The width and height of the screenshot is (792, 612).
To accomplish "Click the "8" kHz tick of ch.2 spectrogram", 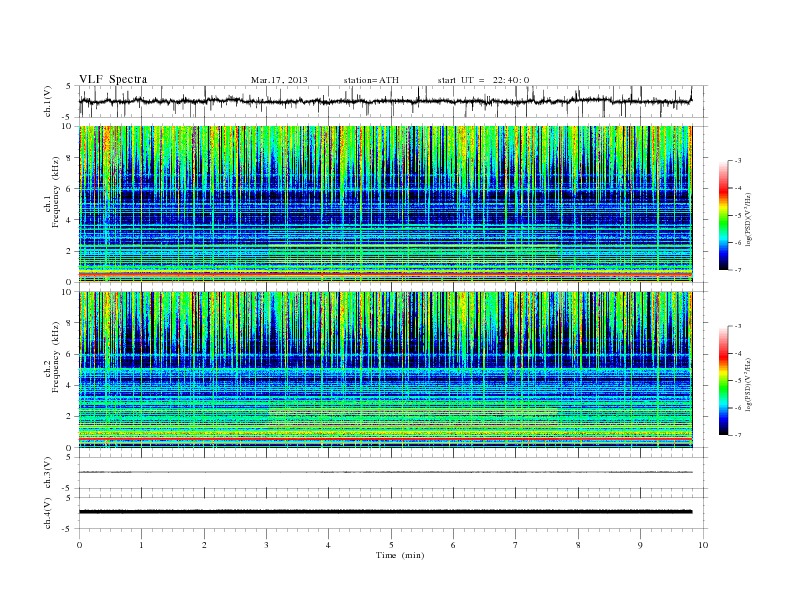I will coord(70,323).
